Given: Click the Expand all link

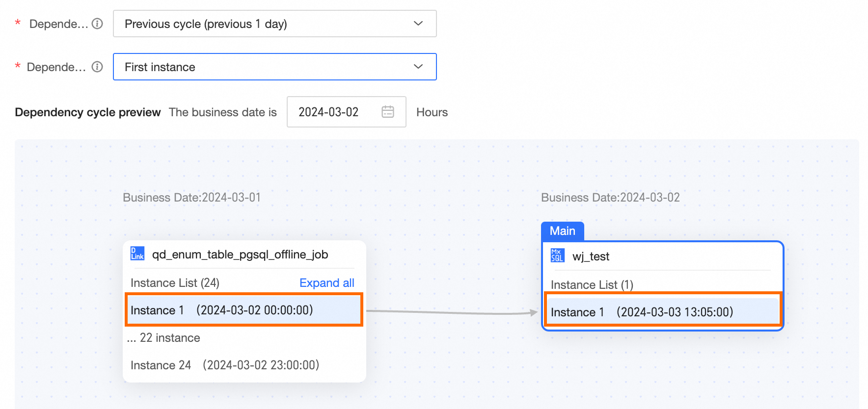Looking at the screenshot, I should 326,283.
